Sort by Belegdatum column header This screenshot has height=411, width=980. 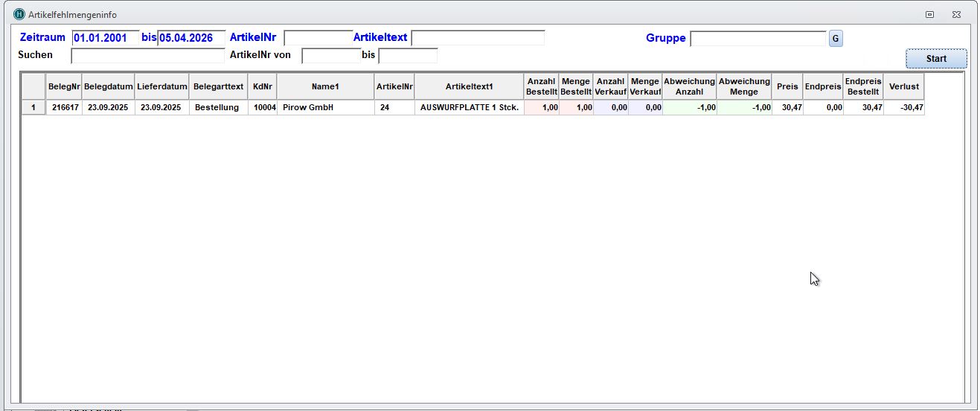click(108, 86)
